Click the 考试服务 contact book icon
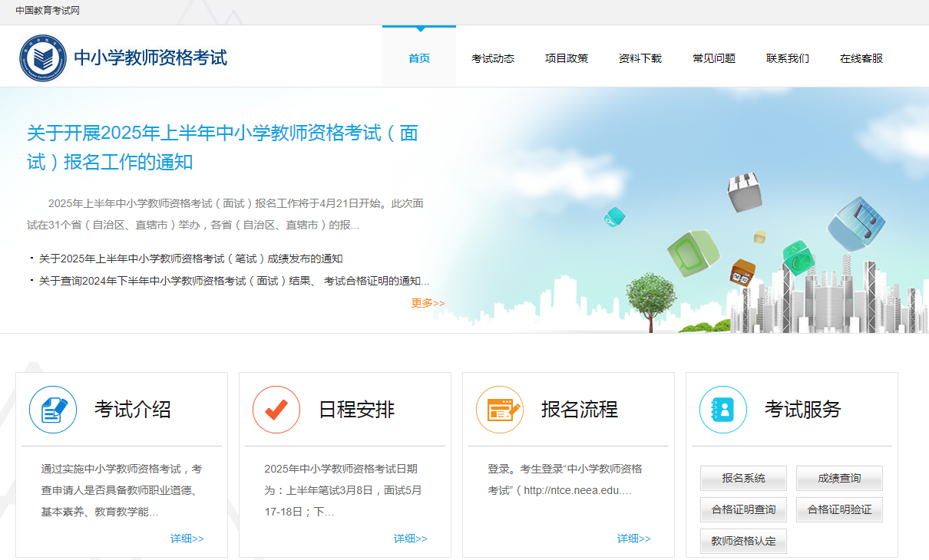The width and height of the screenshot is (929, 560). pos(723,410)
